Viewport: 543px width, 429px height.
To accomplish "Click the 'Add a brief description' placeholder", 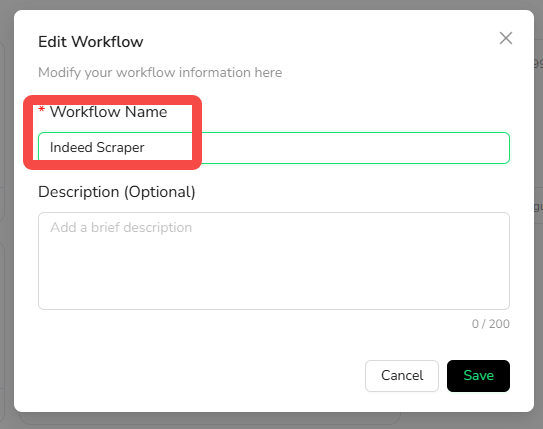I will tap(121, 227).
